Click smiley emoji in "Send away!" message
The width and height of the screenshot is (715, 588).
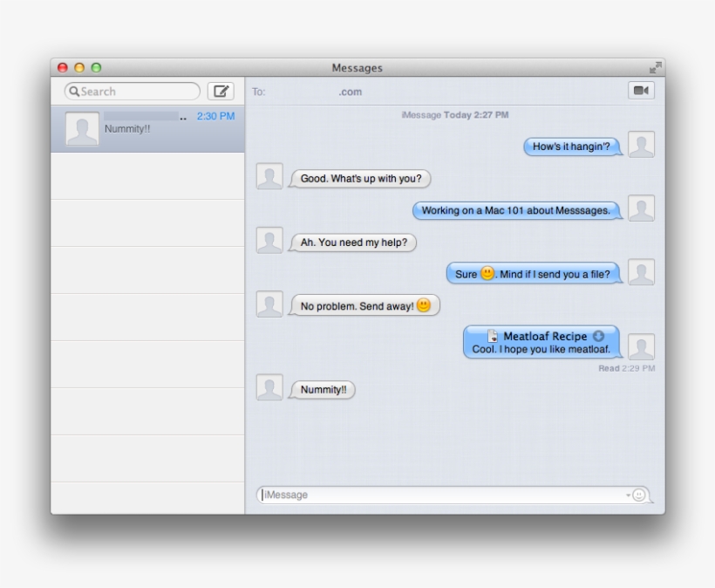point(424,304)
